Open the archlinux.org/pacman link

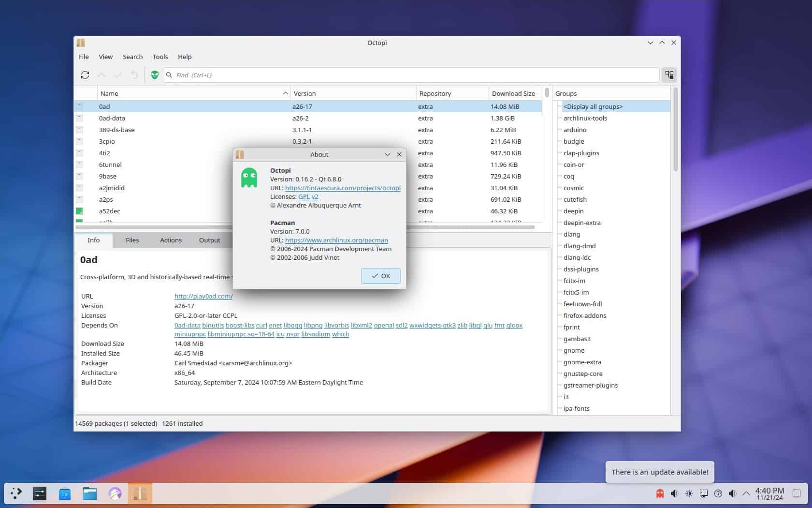coord(336,240)
